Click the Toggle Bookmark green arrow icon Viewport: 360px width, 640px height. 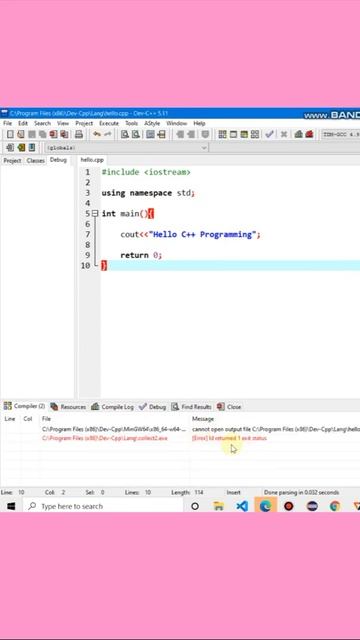click(21, 147)
